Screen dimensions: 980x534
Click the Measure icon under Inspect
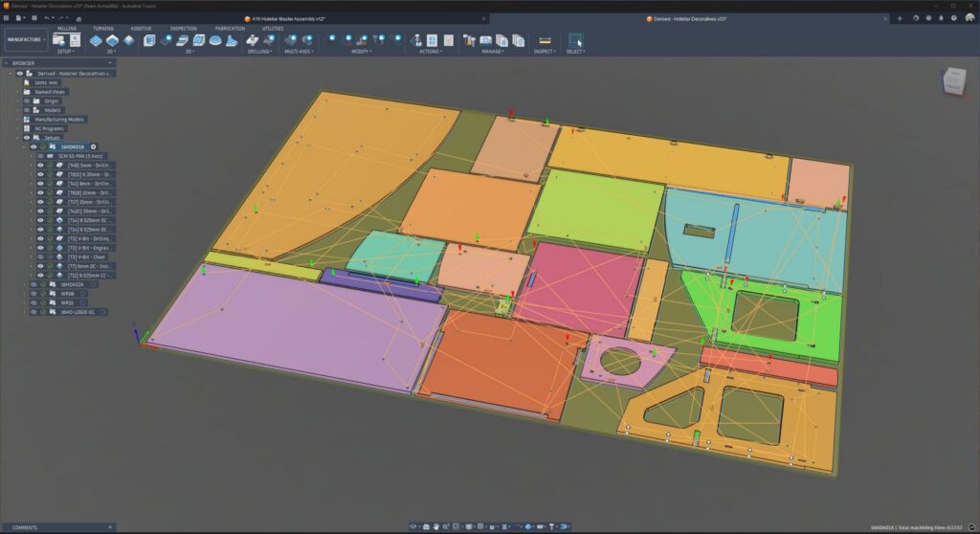tap(545, 39)
